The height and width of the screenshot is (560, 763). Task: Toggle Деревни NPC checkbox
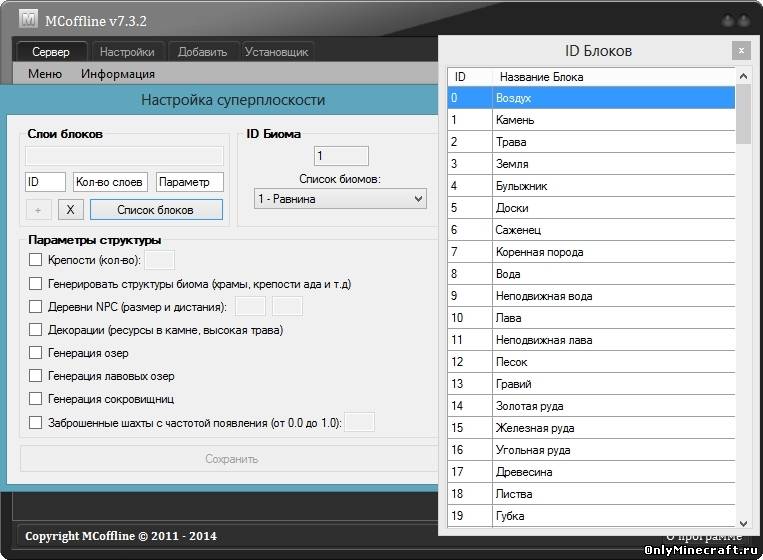[36, 307]
